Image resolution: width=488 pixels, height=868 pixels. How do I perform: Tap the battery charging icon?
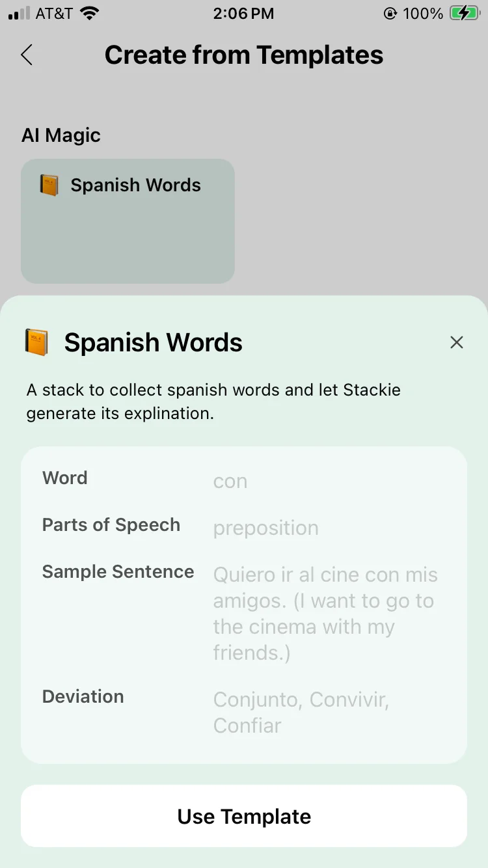[x=464, y=14]
